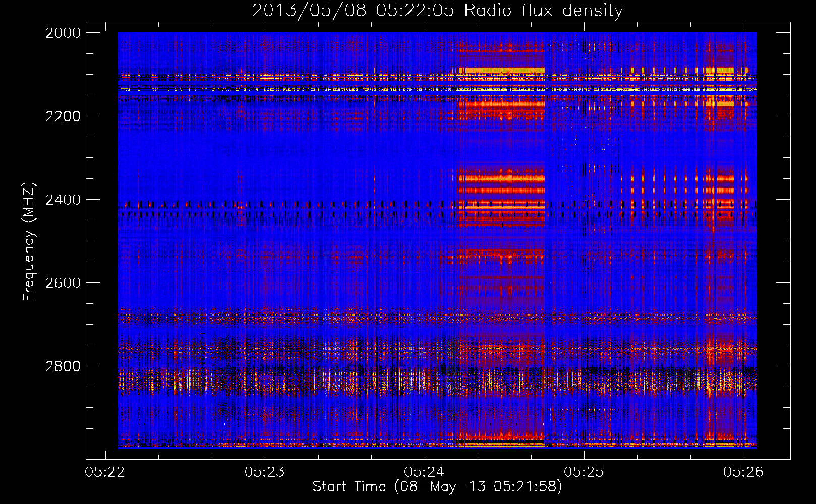Select the 2400 frequency axis label
Screen dimensions: 816x504
click(x=63, y=200)
